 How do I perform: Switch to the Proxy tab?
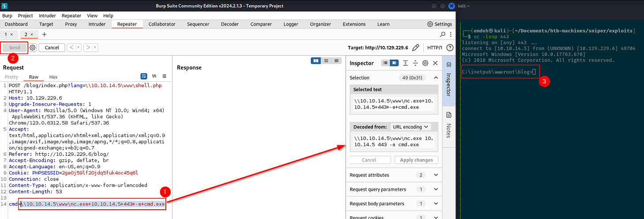71,24
